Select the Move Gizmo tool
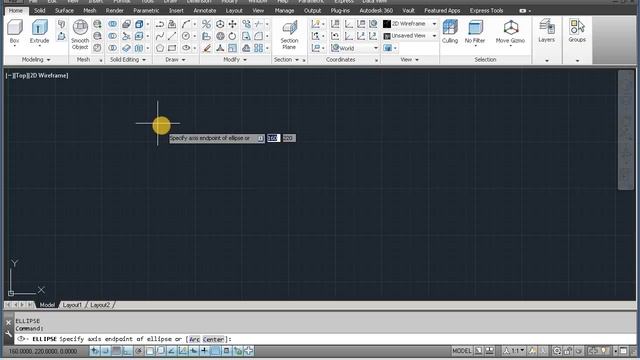This screenshot has width=640, height=360. (510, 31)
